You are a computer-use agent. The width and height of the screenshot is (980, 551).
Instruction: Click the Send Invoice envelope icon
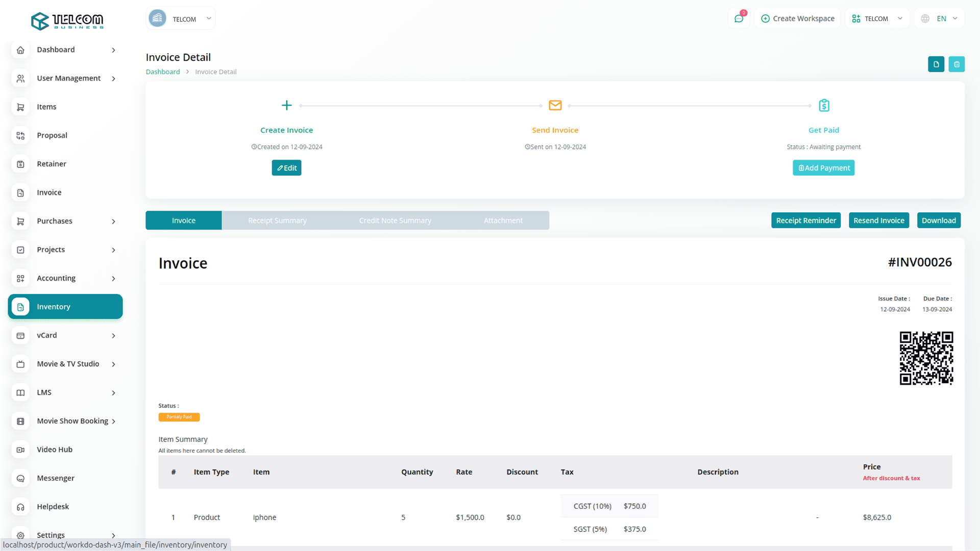coord(555,106)
